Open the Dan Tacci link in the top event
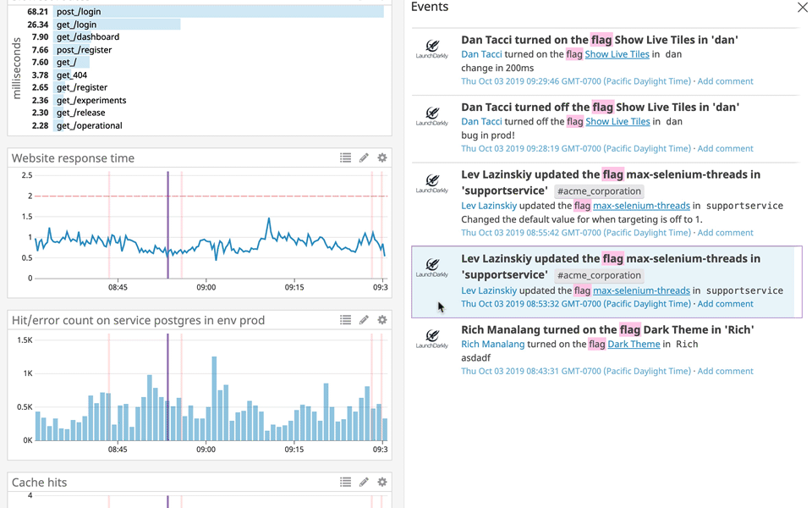Image resolution: width=812 pixels, height=508 pixels. 481,54
